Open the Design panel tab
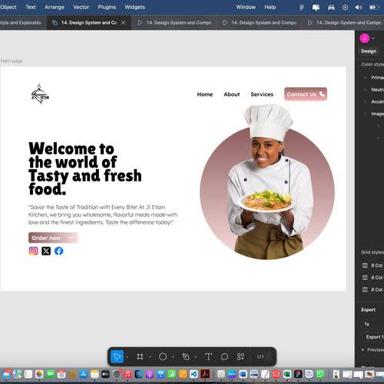The width and height of the screenshot is (384, 384). [x=369, y=51]
